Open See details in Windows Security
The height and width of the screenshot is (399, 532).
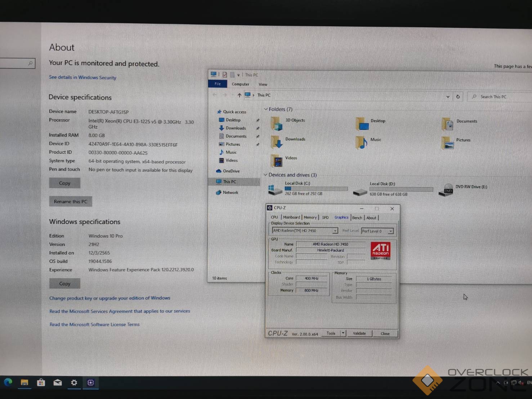click(x=82, y=77)
